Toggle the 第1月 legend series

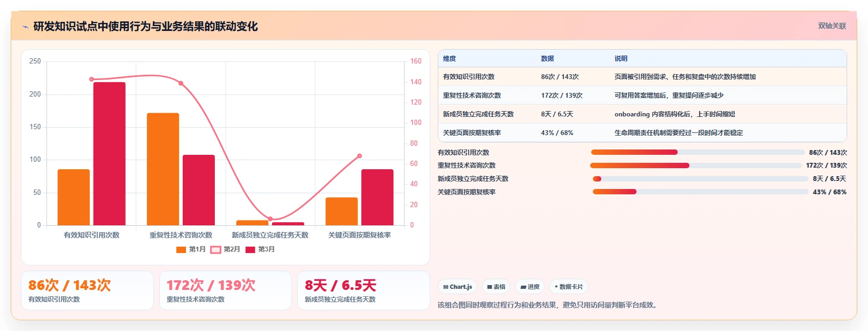191,249
